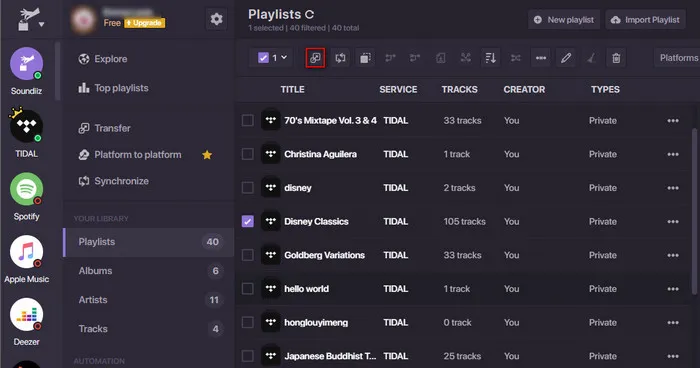The height and width of the screenshot is (368, 700).
Task: Click the user profile avatar
Action: coord(83,20)
